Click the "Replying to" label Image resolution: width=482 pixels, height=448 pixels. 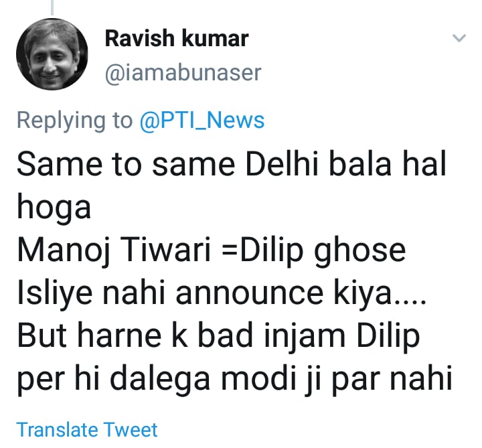74,121
